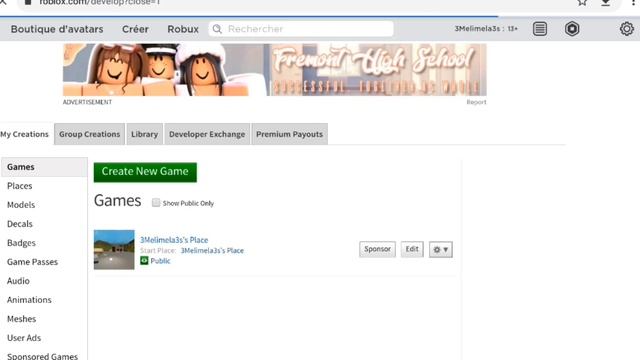
Task: Open the Créer menu item
Action: [135, 29]
